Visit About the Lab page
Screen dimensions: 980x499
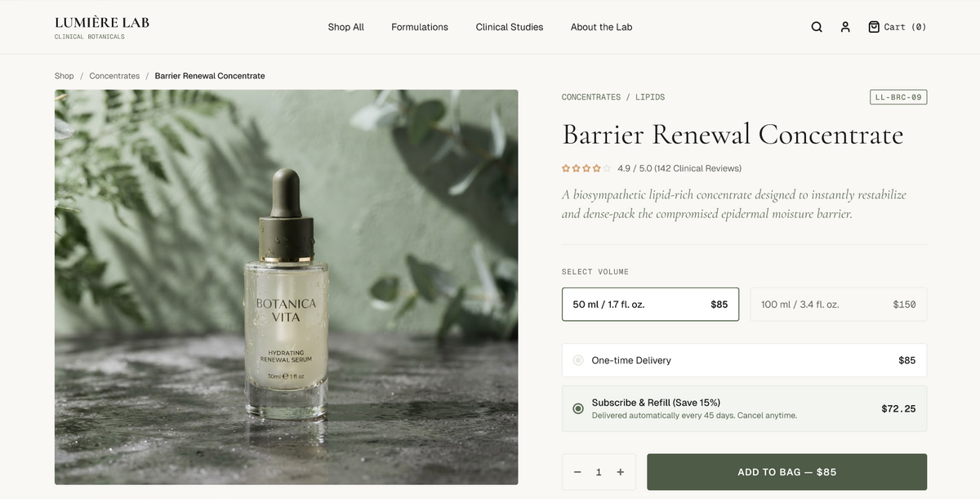click(602, 27)
